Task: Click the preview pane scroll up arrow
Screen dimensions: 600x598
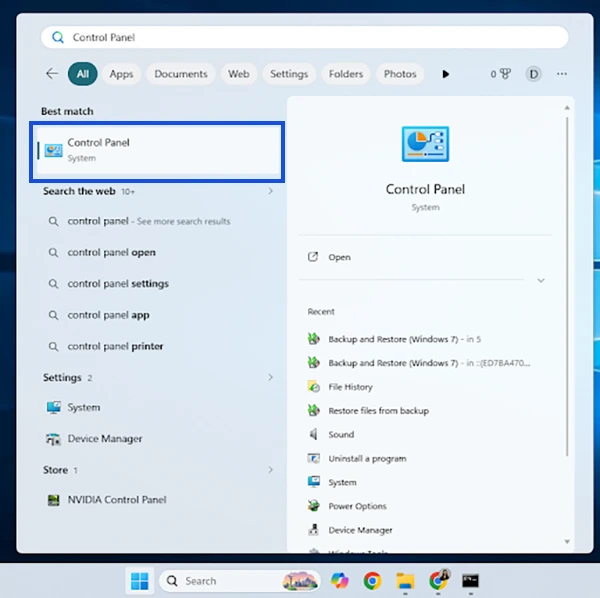Action: click(567, 108)
